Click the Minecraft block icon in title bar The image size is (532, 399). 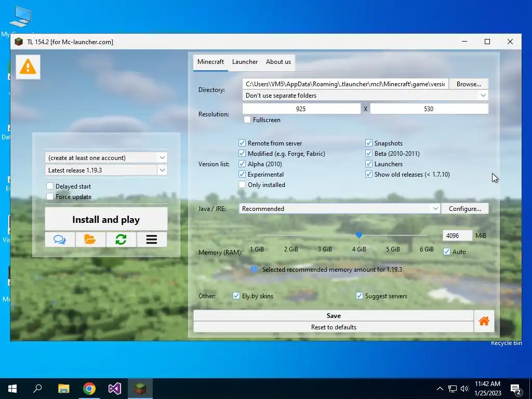tap(19, 42)
